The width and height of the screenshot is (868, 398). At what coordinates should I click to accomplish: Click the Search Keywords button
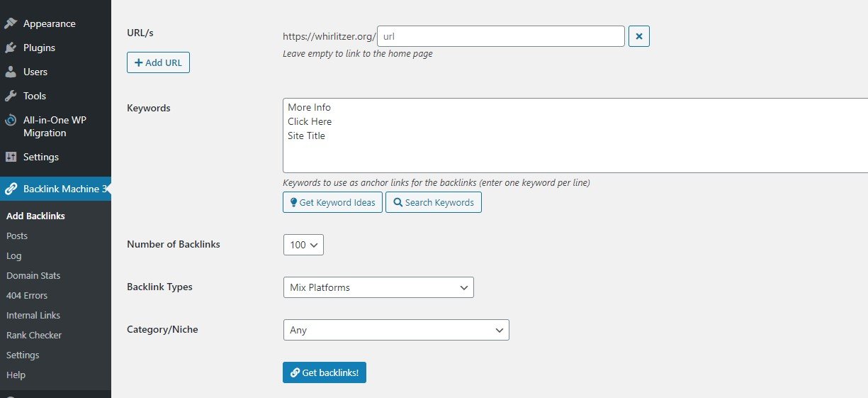(433, 202)
